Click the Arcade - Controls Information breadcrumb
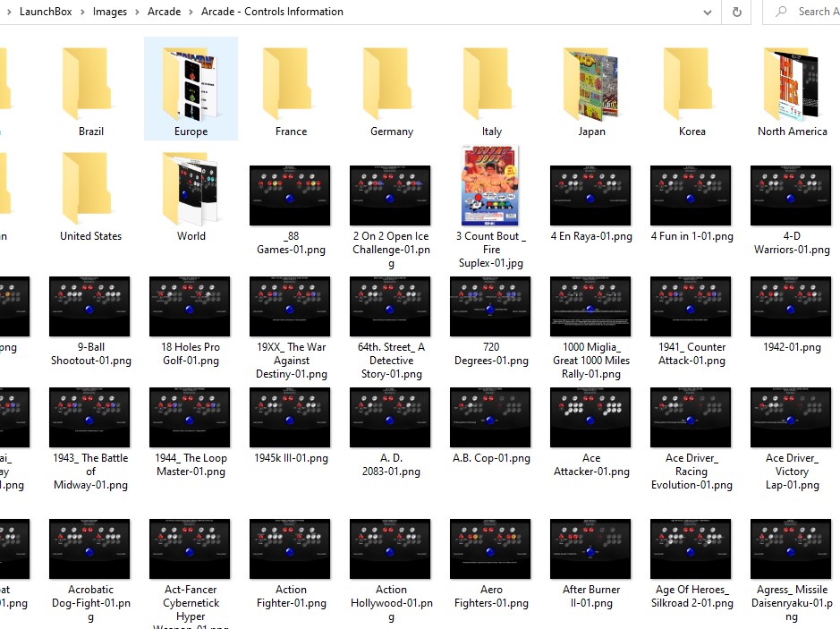 pyautogui.click(x=272, y=12)
